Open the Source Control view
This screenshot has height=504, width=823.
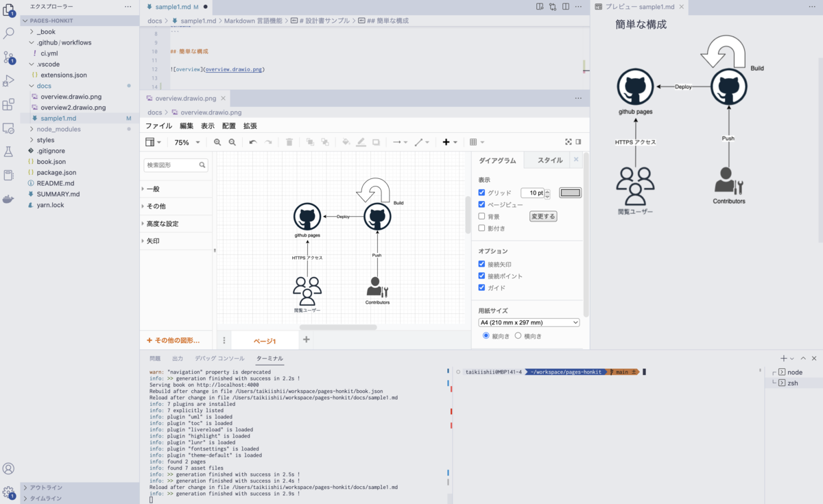[x=9, y=57]
